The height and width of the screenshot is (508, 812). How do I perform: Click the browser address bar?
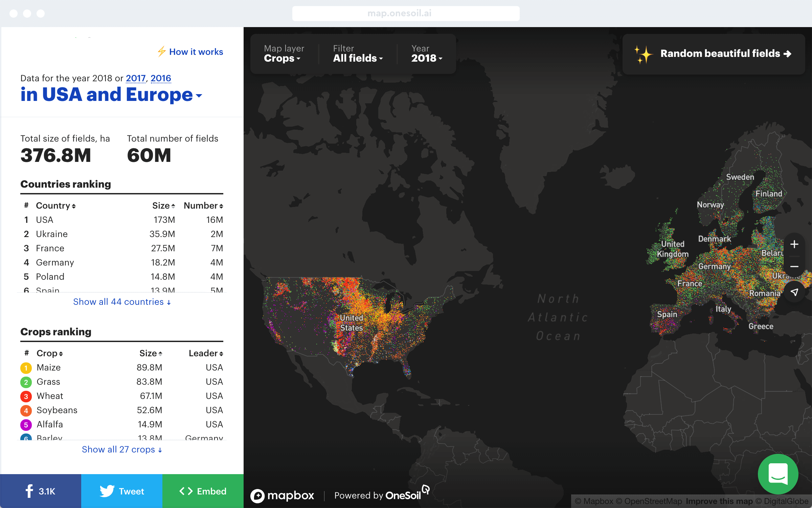(406, 13)
